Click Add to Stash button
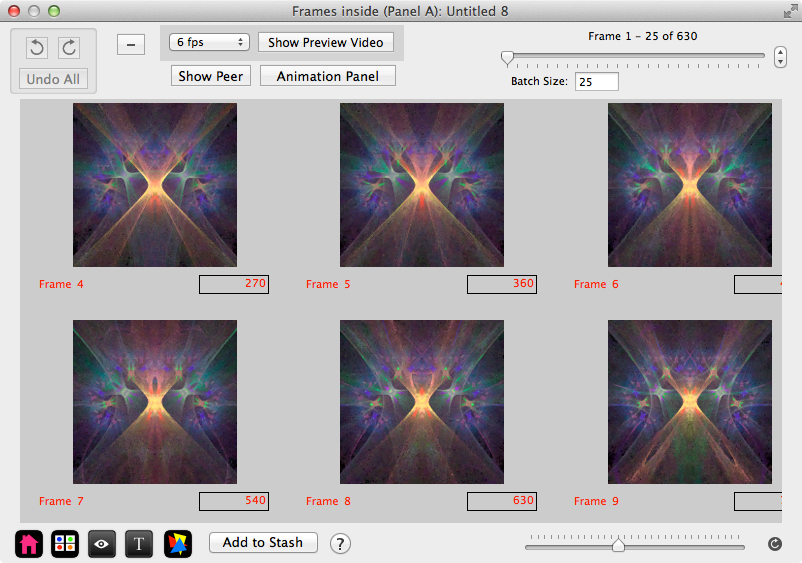Viewport: 802px width, 563px height. coord(263,543)
